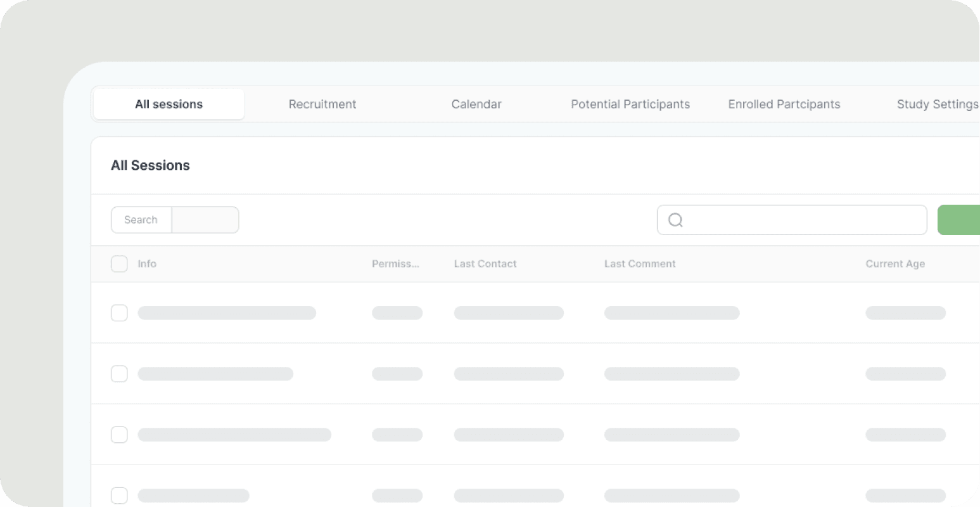Toggle select-all checkbox beside Info header
Viewport: 980px width, 507px height.
[x=119, y=264]
